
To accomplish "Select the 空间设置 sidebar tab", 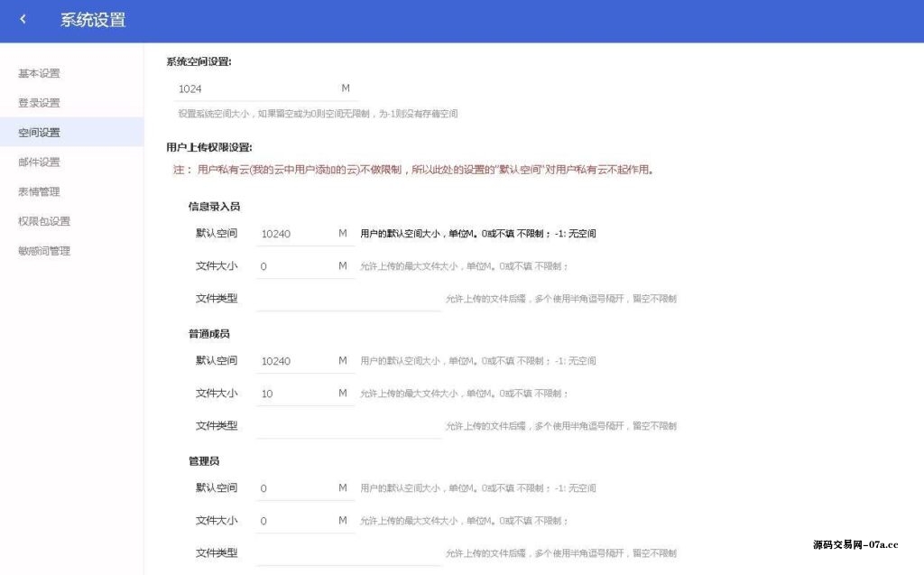I will point(38,132).
